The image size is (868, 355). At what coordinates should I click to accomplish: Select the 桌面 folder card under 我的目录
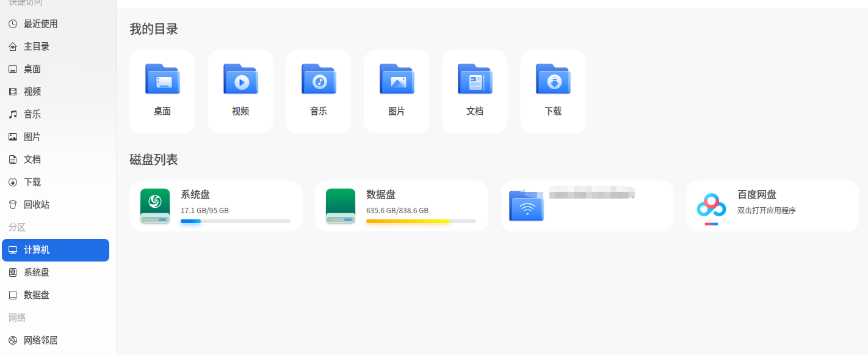tap(162, 92)
